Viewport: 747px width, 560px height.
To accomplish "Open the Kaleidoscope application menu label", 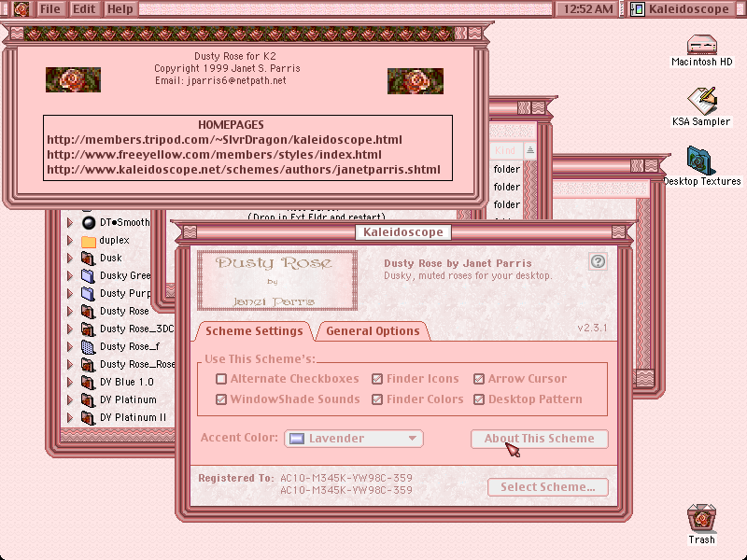I will 688,8.
